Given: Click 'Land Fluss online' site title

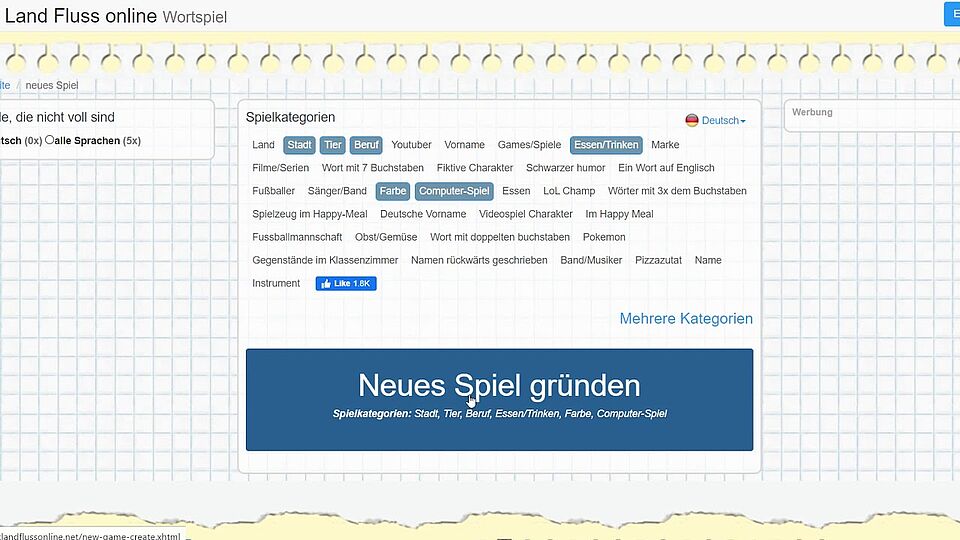Looking at the screenshot, I should click(x=81, y=16).
